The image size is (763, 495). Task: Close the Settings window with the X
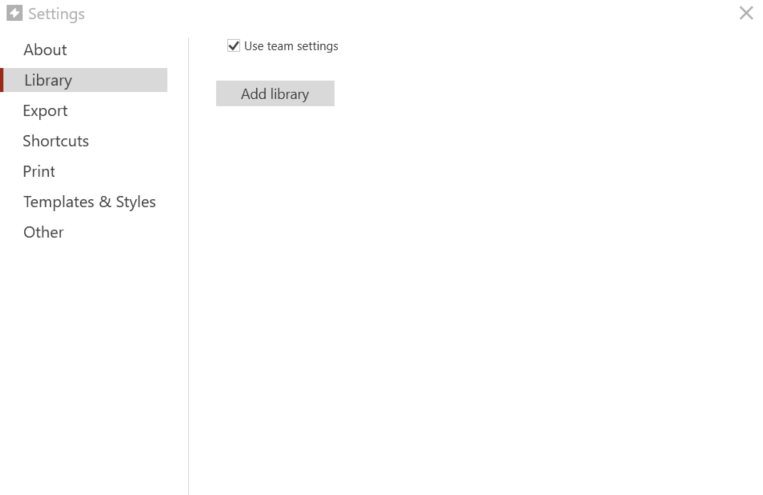click(746, 13)
